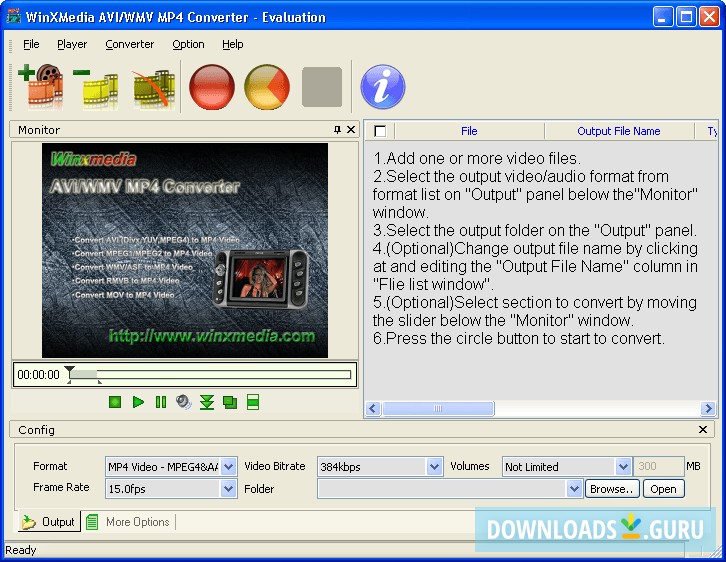
Task: Close the Monitor panel
Action: pyautogui.click(x=351, y=130)
